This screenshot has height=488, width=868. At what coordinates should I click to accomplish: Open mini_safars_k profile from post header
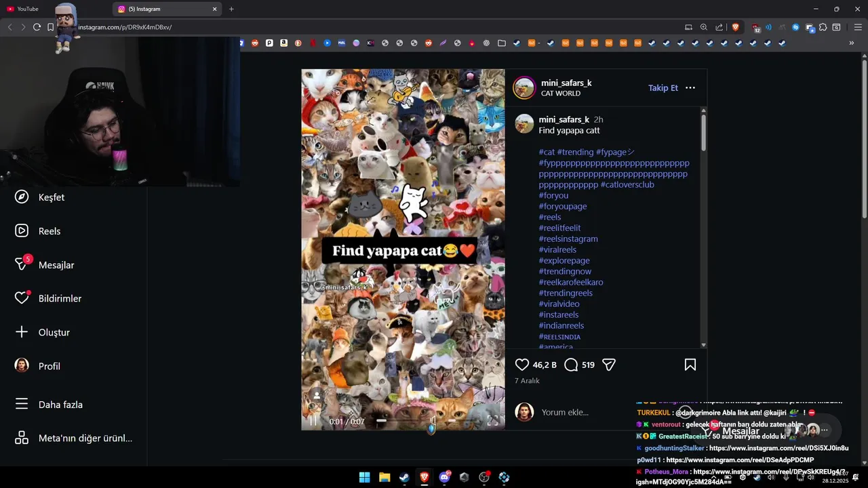566,83
